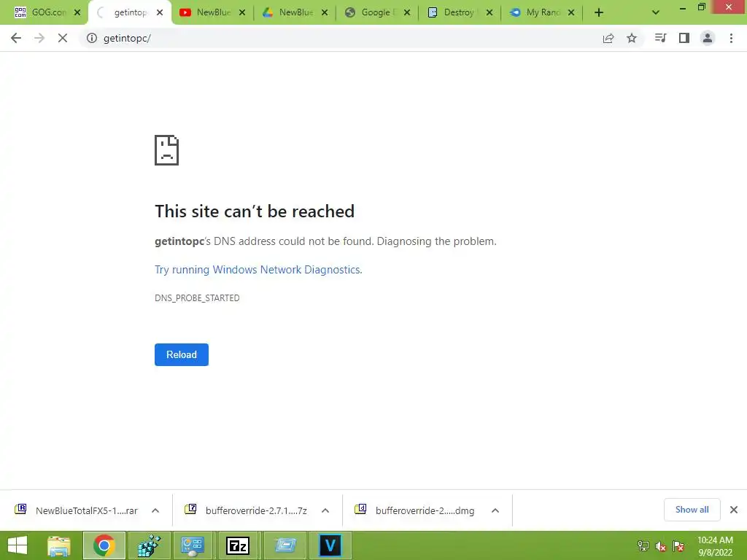Screen dimensions: 747x560
Task: Click the muted volume tray icon
Action: point(661,546)
